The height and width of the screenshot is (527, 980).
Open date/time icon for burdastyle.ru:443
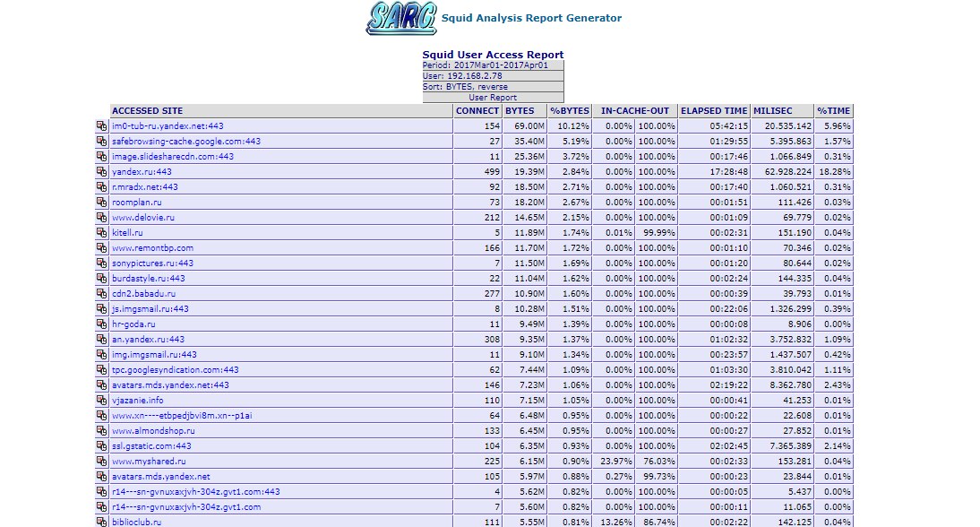pyautogui.click(x=101, y=278)
